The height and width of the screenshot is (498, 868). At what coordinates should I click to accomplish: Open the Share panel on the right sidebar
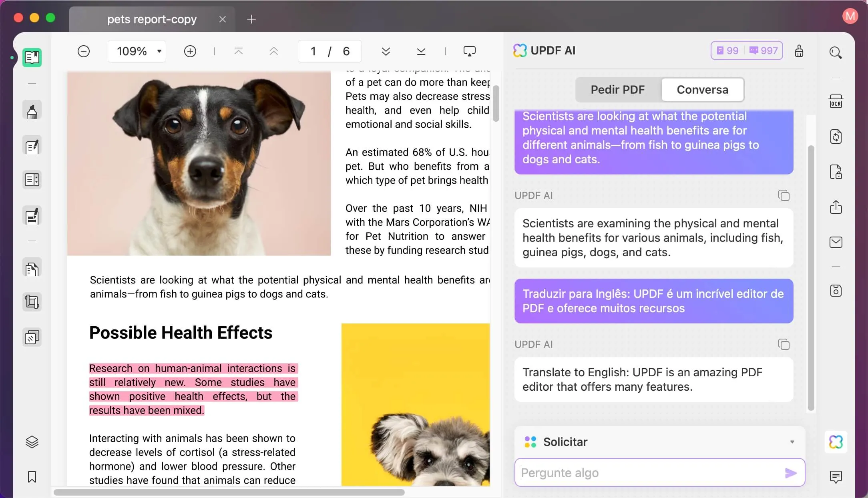click(836, 207)
